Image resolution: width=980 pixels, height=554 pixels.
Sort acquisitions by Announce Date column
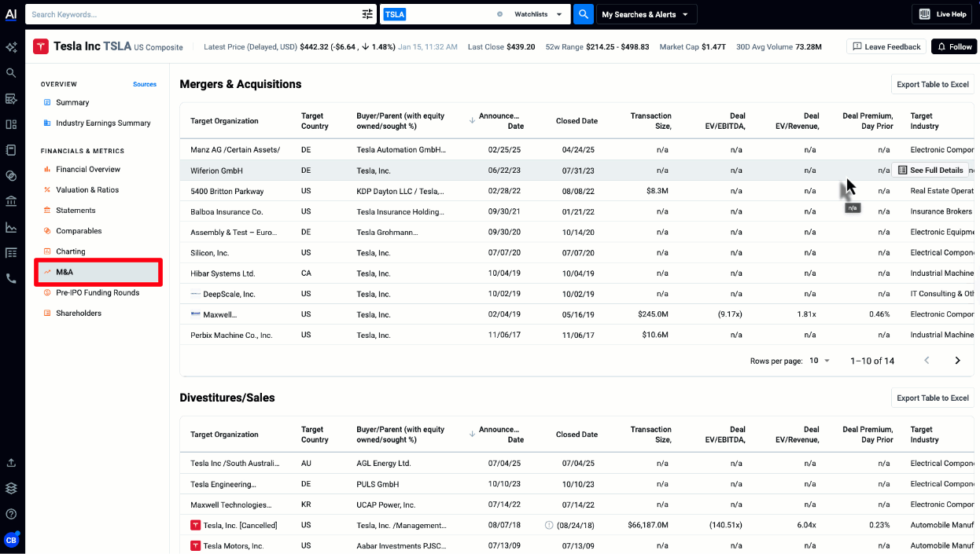[x=499, y=121]
